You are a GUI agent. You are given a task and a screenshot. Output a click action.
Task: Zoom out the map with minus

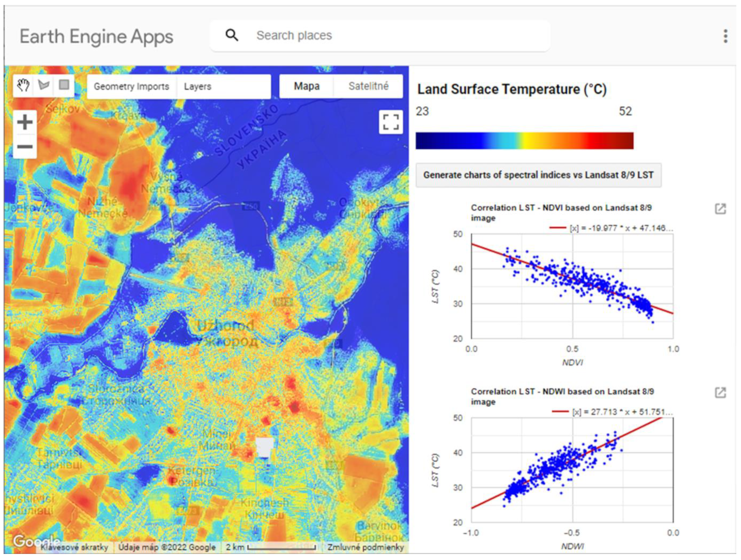click(25, 147)
